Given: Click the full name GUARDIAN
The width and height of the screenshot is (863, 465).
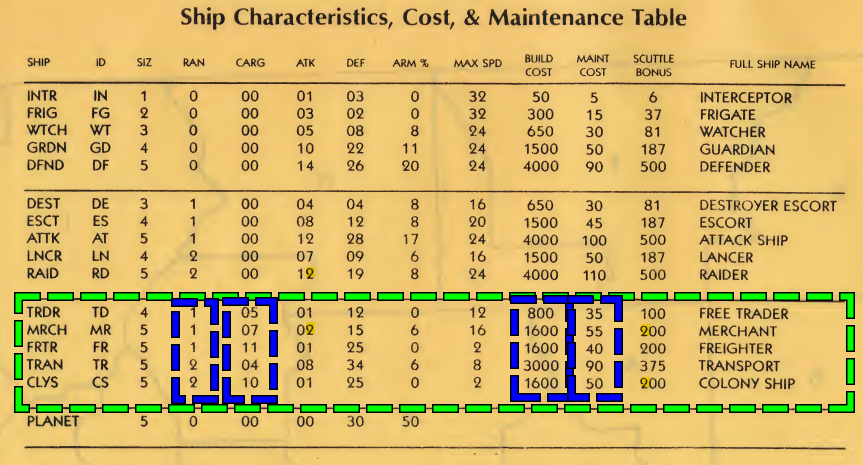Looking at the screenshot, I should pyautogui.click(x=737, y=150).
